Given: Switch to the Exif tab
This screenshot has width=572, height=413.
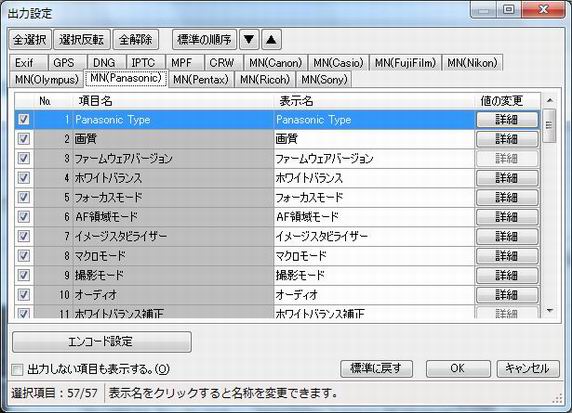Looking at the screenshot, I should tap(28, 63).
